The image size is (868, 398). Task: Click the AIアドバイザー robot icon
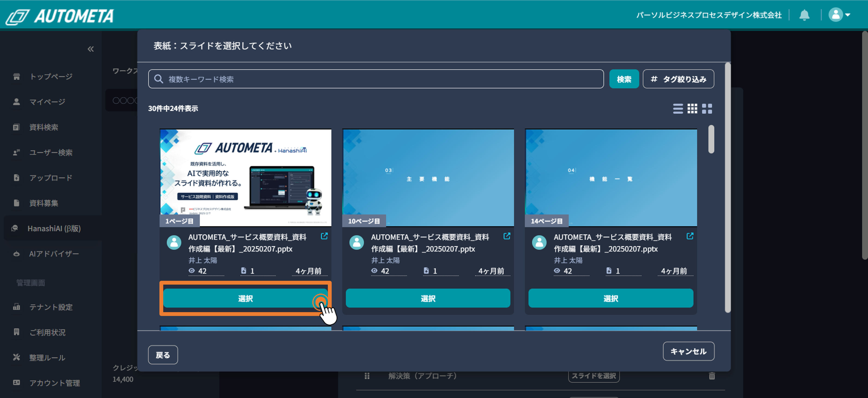(x=17, y=254)
